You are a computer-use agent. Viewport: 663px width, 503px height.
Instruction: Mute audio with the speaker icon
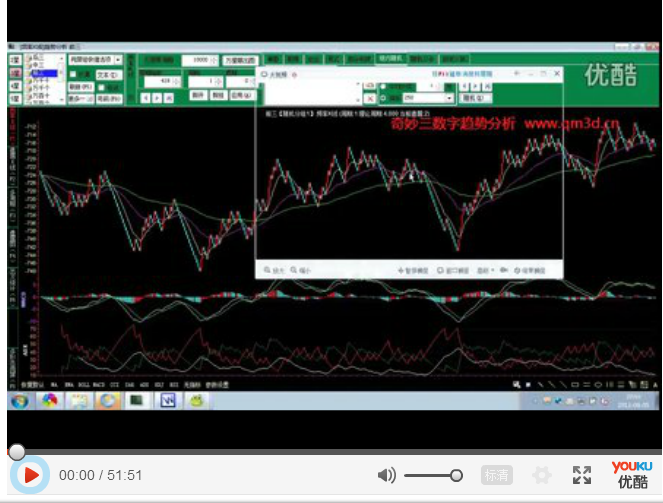click(387, 475)
